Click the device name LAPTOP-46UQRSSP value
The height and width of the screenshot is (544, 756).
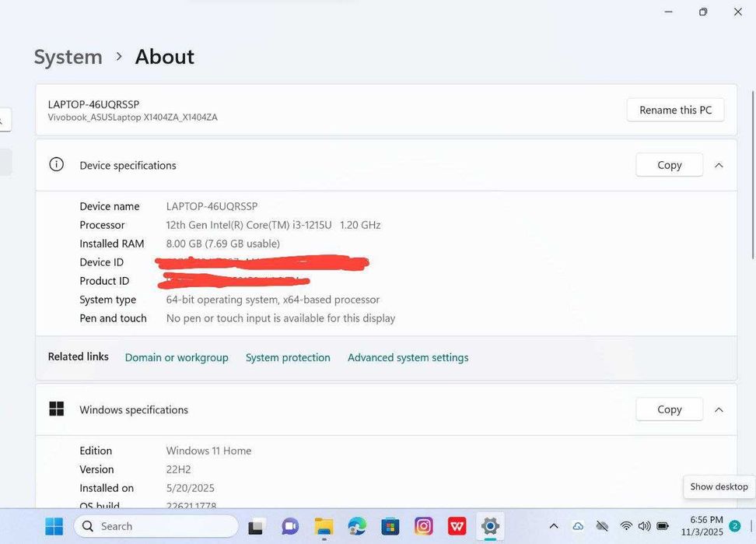tap(212, 206)
